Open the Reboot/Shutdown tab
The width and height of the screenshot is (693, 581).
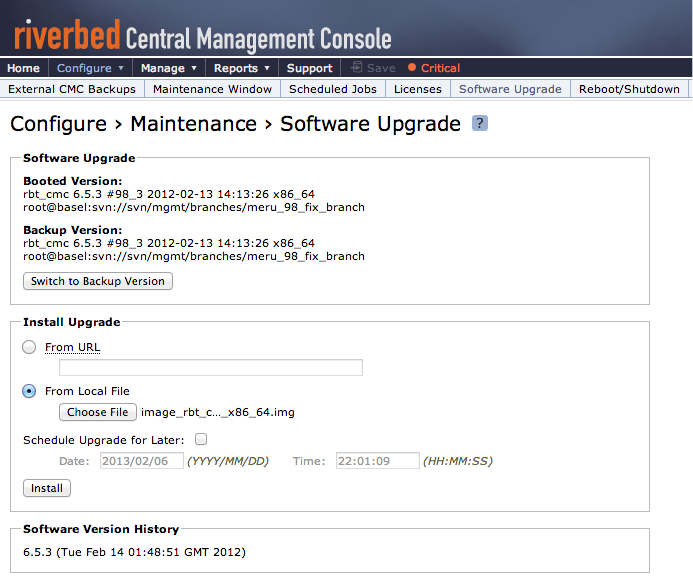click(x=629, y=89)
